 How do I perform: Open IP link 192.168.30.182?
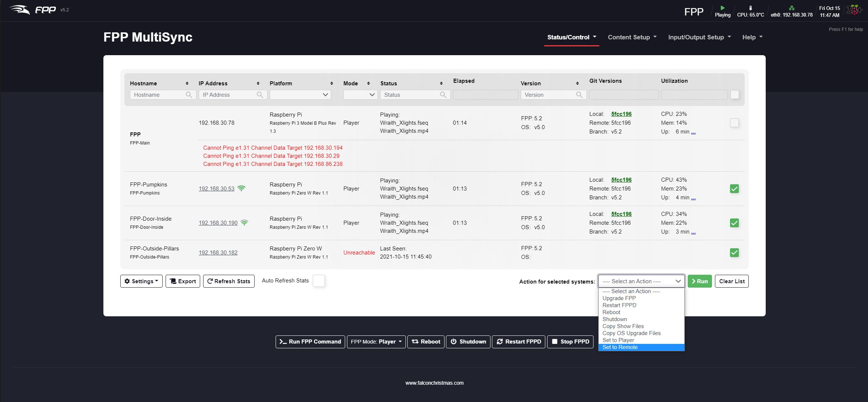coord(218,253)
